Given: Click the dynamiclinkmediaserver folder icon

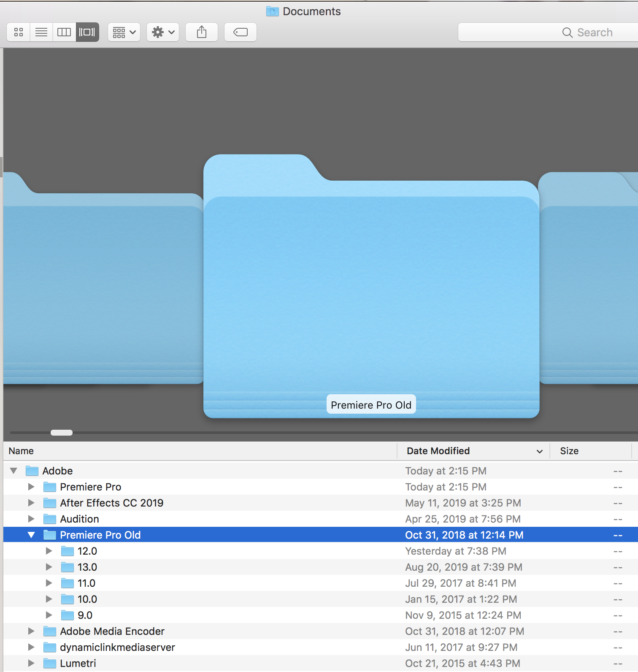Looking at the screenshot, I should 50,647.
